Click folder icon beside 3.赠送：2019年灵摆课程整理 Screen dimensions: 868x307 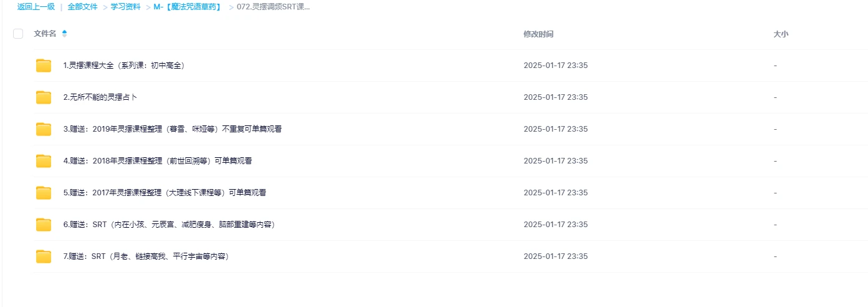(44, 129)
